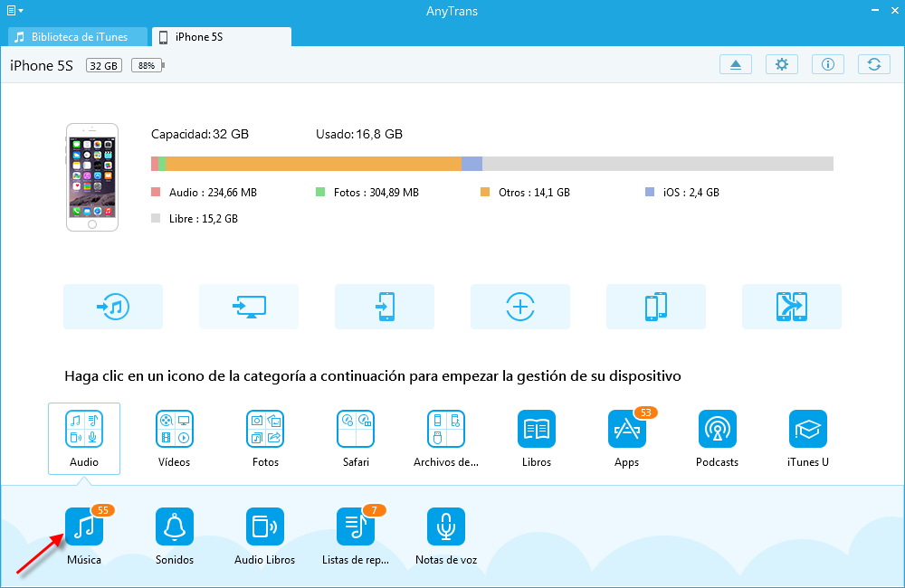The image size is (905, 588).
Task: Click the Fotos : 304,89 MB legend
Action: 367,192
